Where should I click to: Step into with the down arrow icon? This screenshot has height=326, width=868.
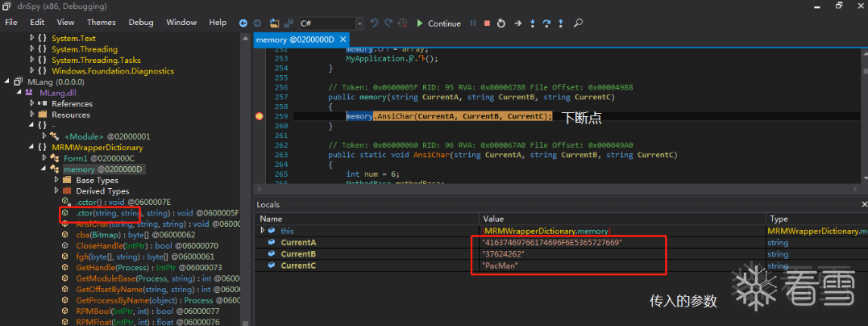pyautogui.click(x=533, y=23)
